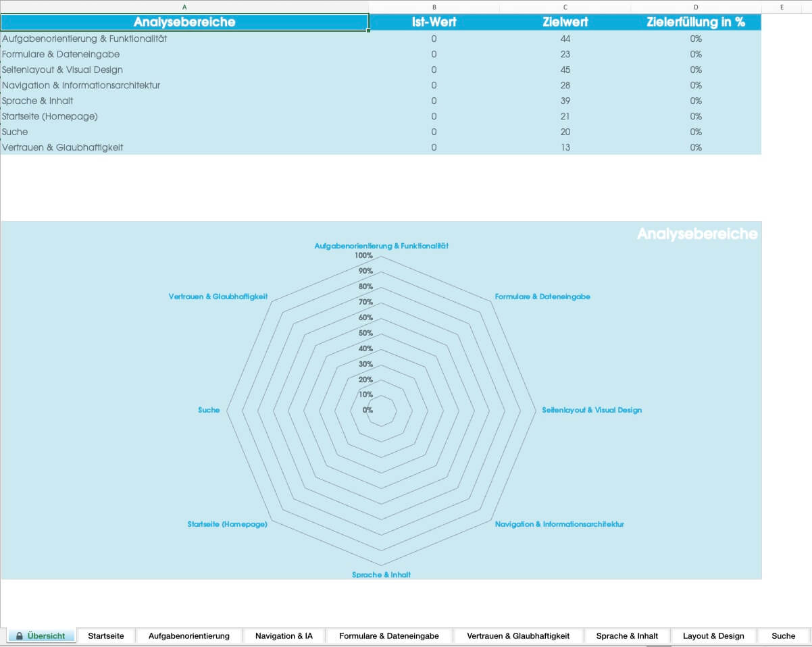The height and width of the screenshot is (647, 812).
Task: Click the 100% axis label in radar chart
Action: click(363, 256)
